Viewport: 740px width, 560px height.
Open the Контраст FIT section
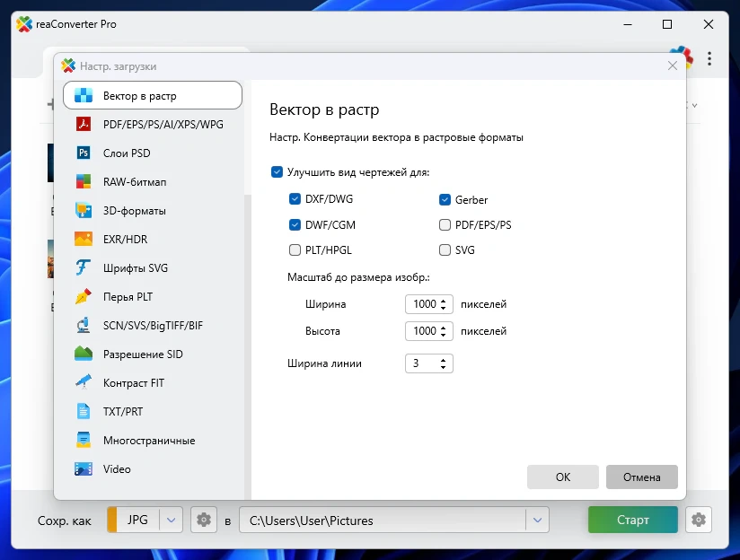point(153,382)
